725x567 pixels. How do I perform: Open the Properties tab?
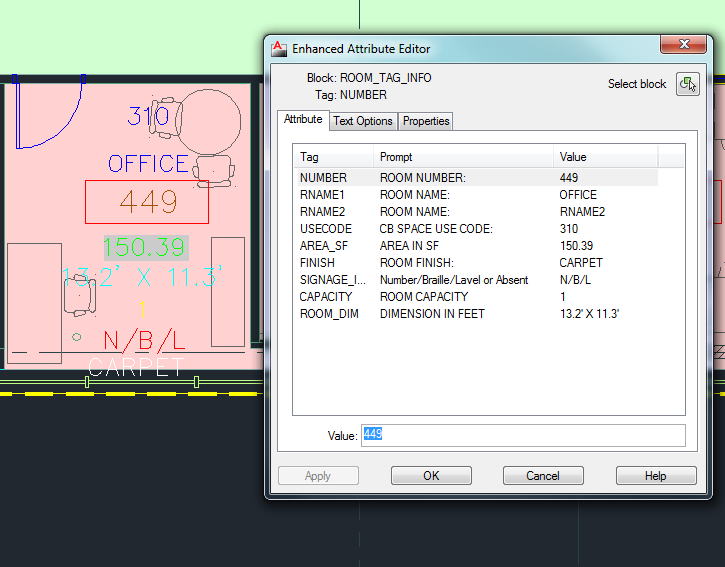coord(426,121)
